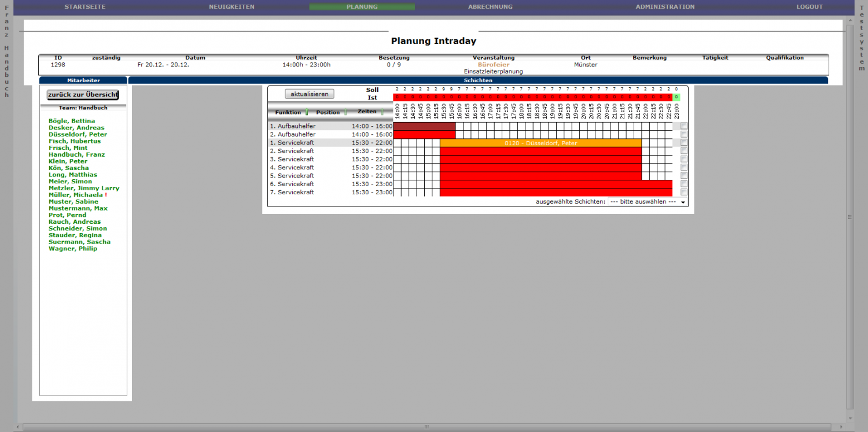Screen dimensions: 868x432
Task: Tick checkbox for 4. Servicekraft shift
Action: point(684,167)
